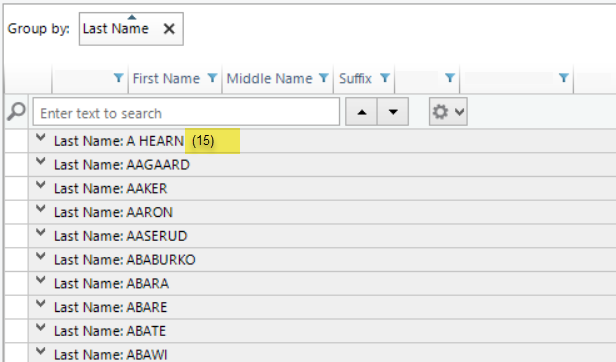This screenshot has width=616, height=362.
Task: Select the Middle Name column header
Action: click(270, 79)
